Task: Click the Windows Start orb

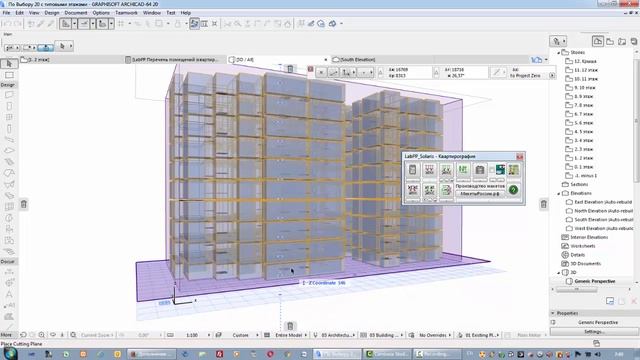Action: coord(10,353)
